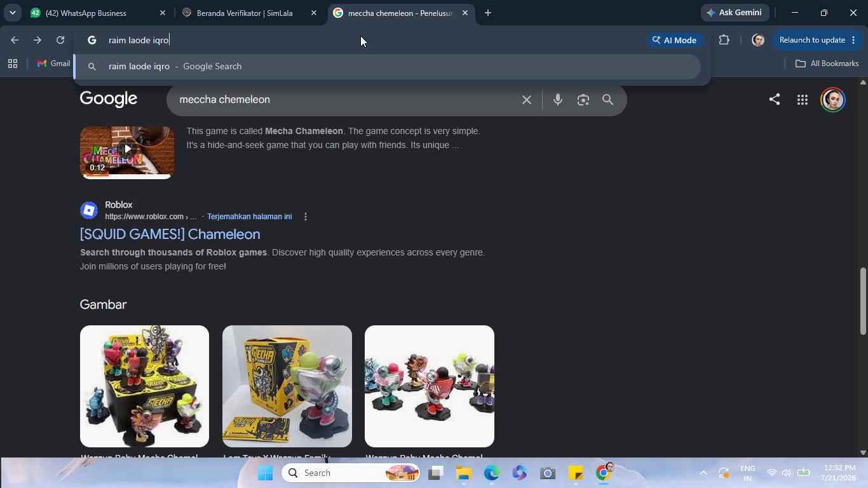Open the clock and calendar flyout
868x488 pixels.
coord(837,473)
